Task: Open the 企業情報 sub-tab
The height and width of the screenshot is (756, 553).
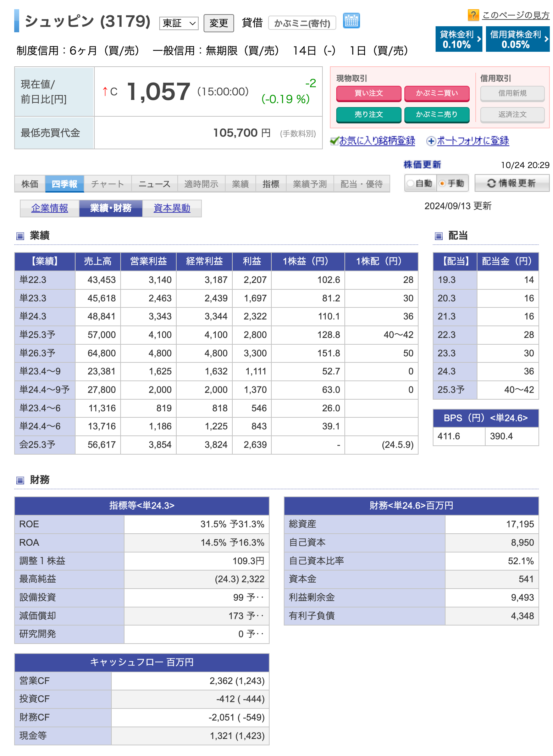Action: tap(50, 208)
